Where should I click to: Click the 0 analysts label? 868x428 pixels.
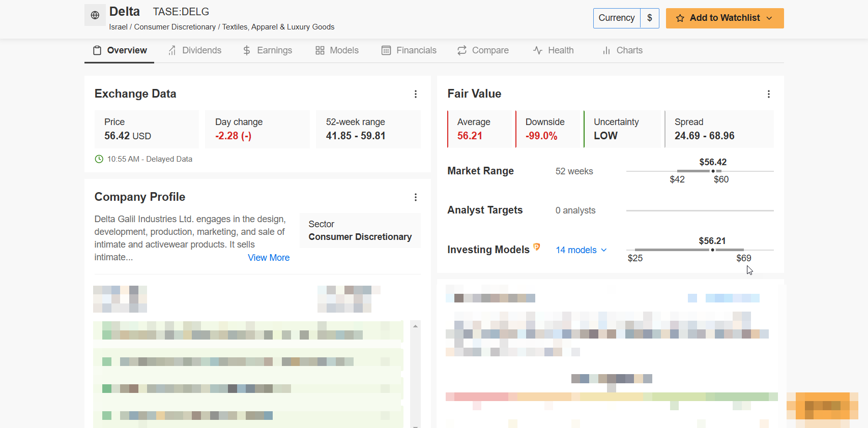[575, 210]
